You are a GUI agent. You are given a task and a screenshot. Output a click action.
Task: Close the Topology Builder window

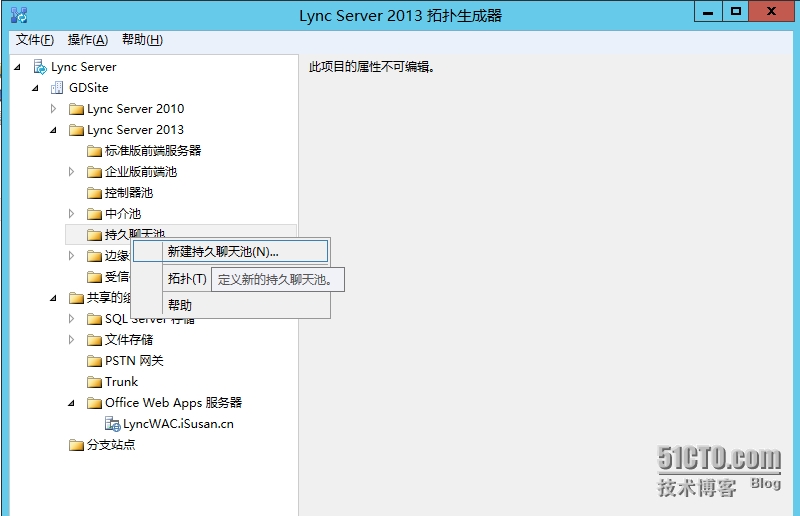click(x=771, y=12)
